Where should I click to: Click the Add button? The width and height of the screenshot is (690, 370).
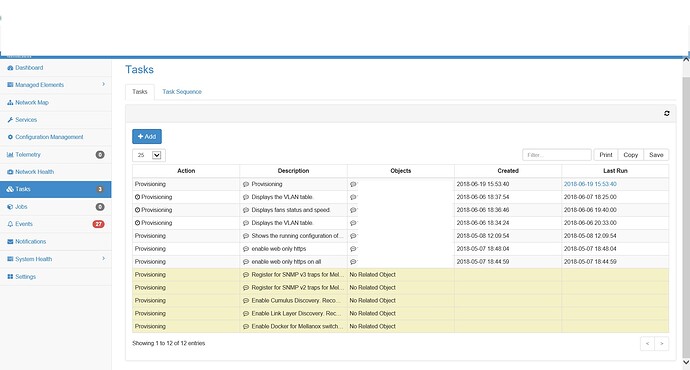coord(147,136)
